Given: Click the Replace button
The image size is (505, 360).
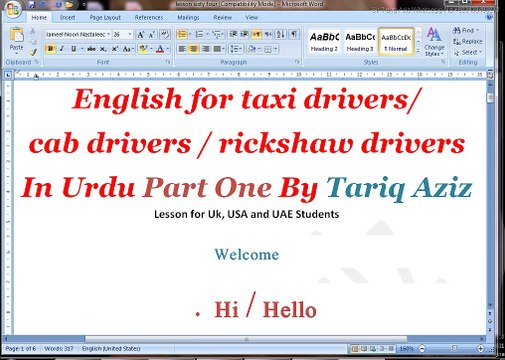Looking at the screenshot, I should [467, 41].
